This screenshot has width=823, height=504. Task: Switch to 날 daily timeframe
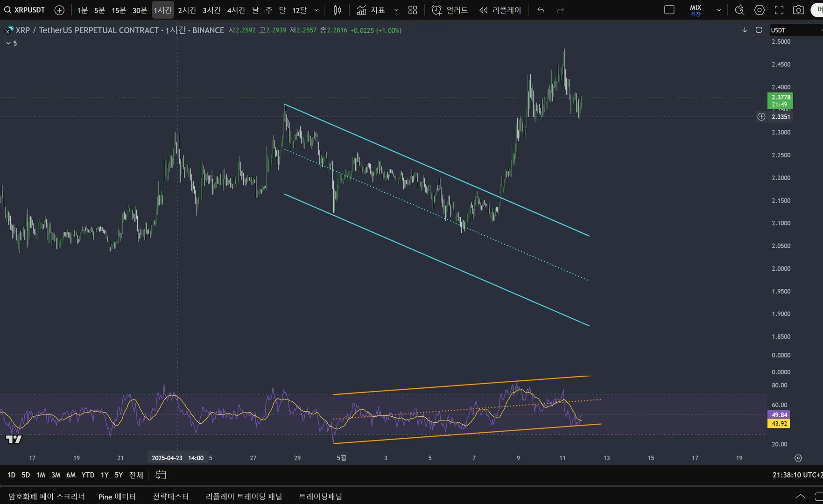point(255,10)
